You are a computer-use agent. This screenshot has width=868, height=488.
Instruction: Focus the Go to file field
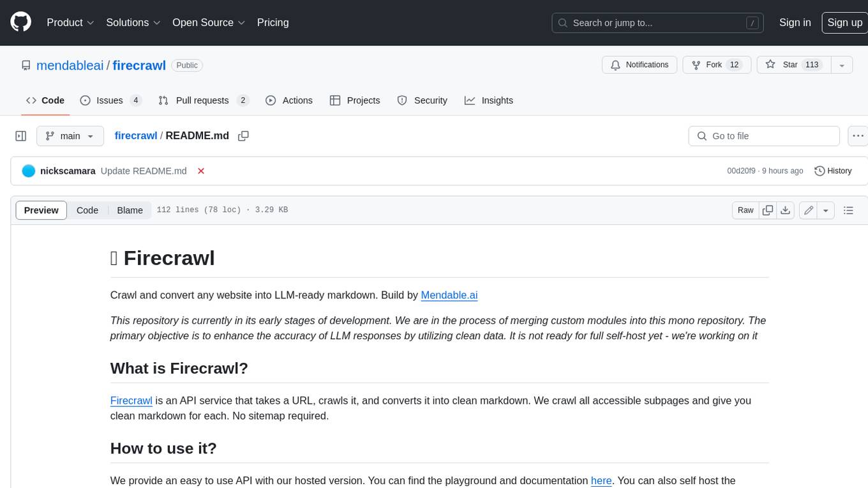pyautogui.click(x=764, y=136)
